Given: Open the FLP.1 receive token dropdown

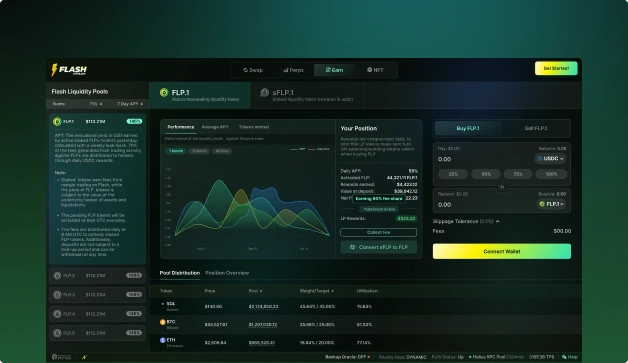Looking at the screenshot, I should click(x=552, y=204).
